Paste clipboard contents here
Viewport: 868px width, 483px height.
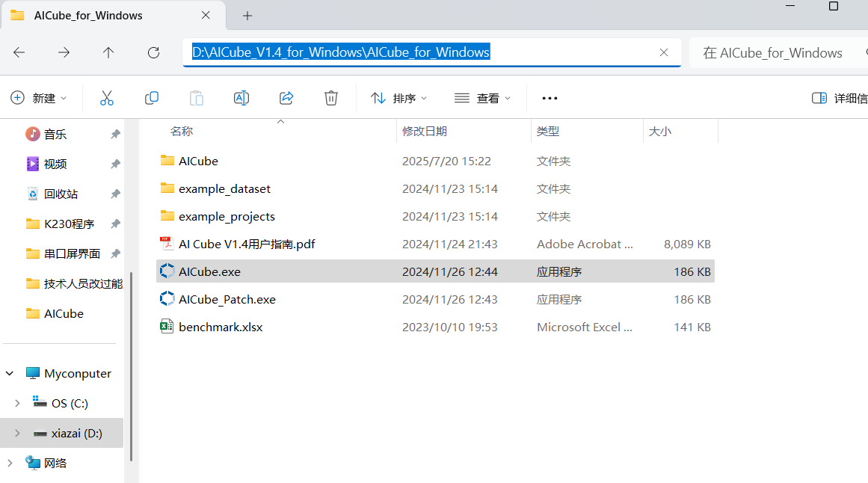pos(197,98)
